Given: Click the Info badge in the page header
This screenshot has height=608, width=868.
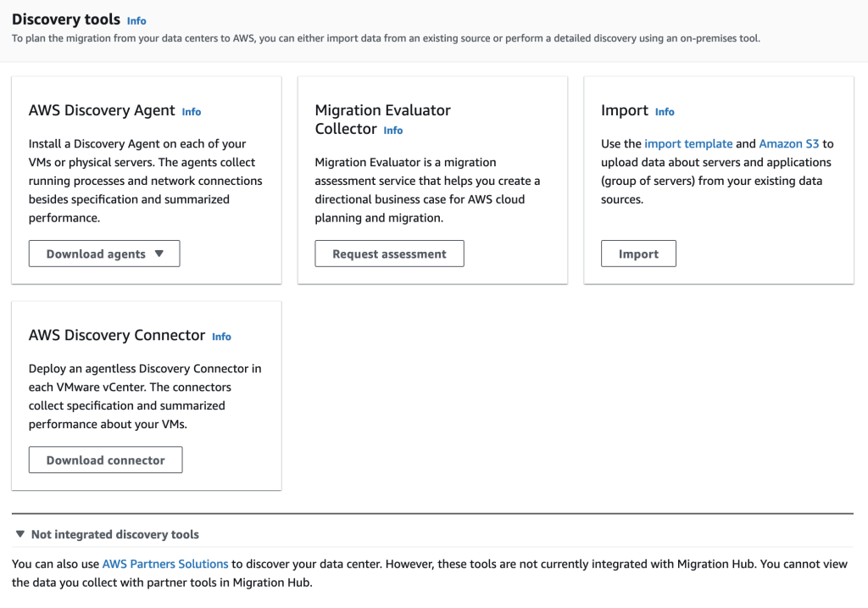Looking at the screenshot, I should click(136, 20).
